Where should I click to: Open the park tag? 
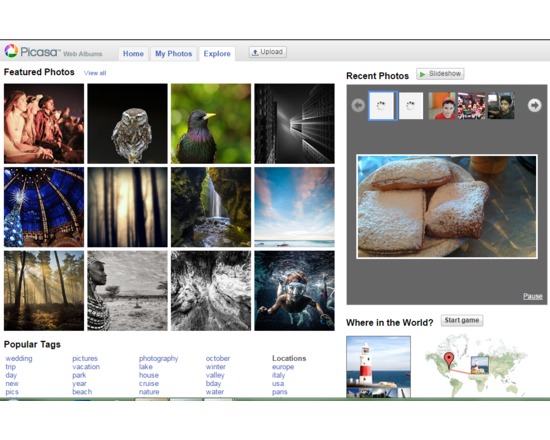[x=79, y=375]
